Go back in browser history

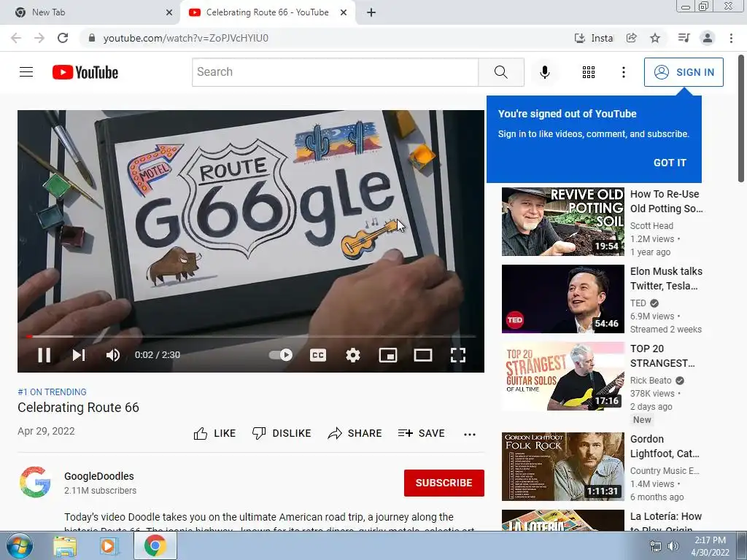coord(16,38)
